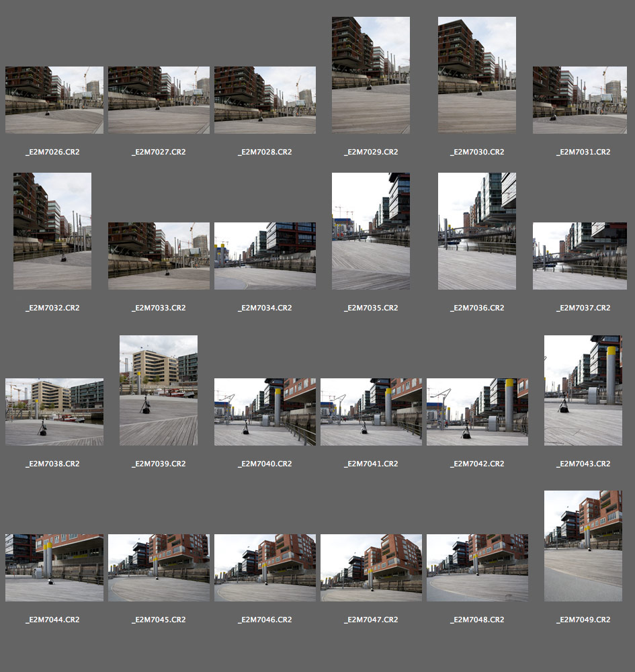Select the _E2M7044.CR2 image
This screenshot has height=672, width=635.
click(54, 567)
